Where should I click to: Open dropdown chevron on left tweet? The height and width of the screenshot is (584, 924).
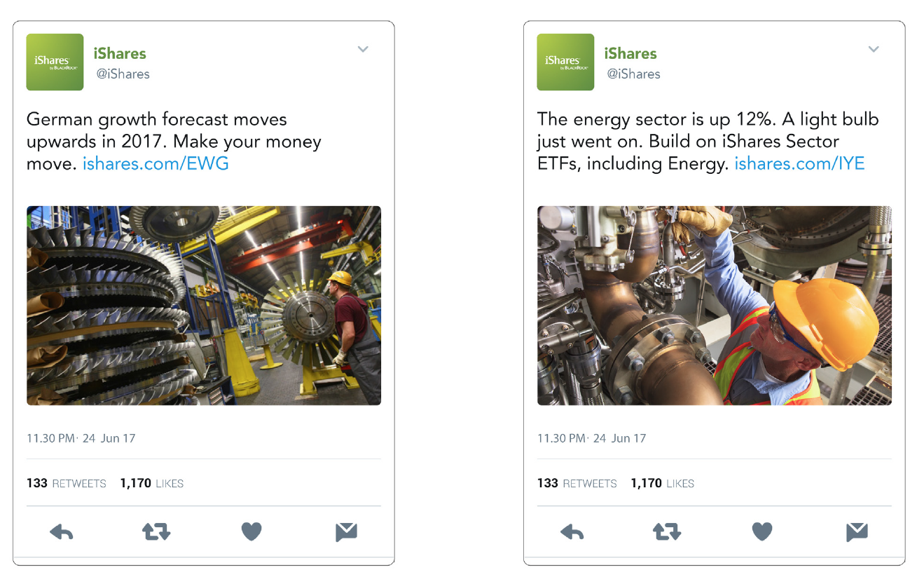click(363, 49)
